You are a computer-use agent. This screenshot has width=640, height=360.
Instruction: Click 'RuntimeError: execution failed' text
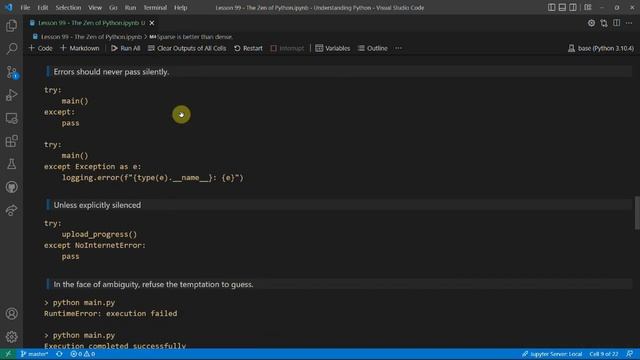click(x=111, y=313)
